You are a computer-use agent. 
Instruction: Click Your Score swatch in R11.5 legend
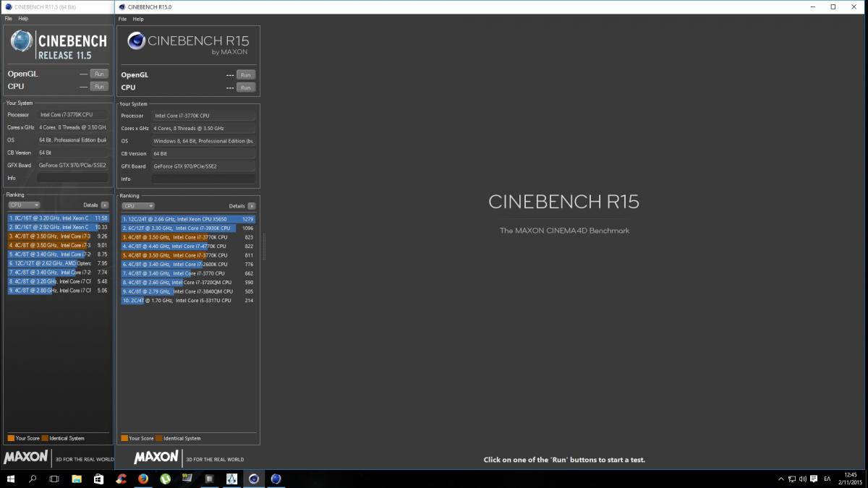11,438
